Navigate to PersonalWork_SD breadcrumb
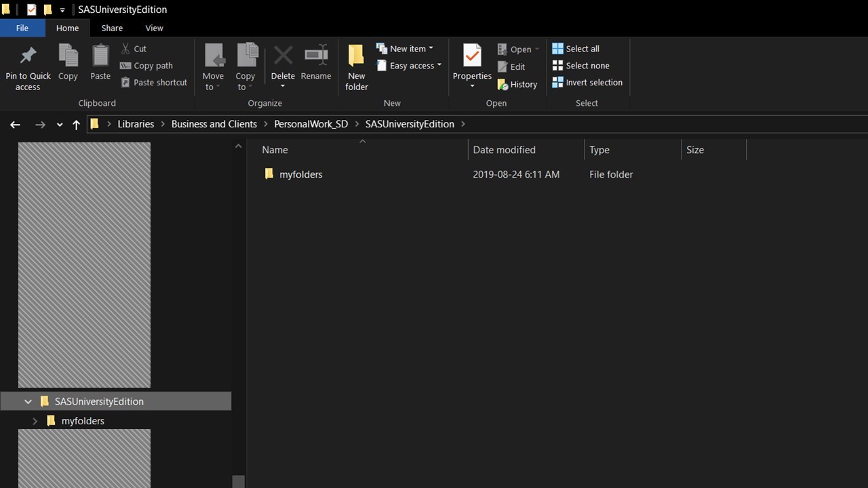868x488 pixels. (311, 124)
